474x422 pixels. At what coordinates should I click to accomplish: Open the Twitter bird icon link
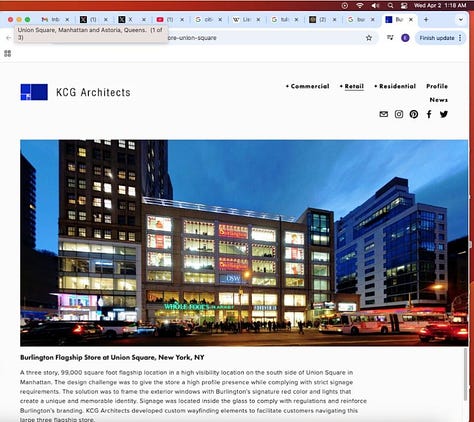(444, 114)
